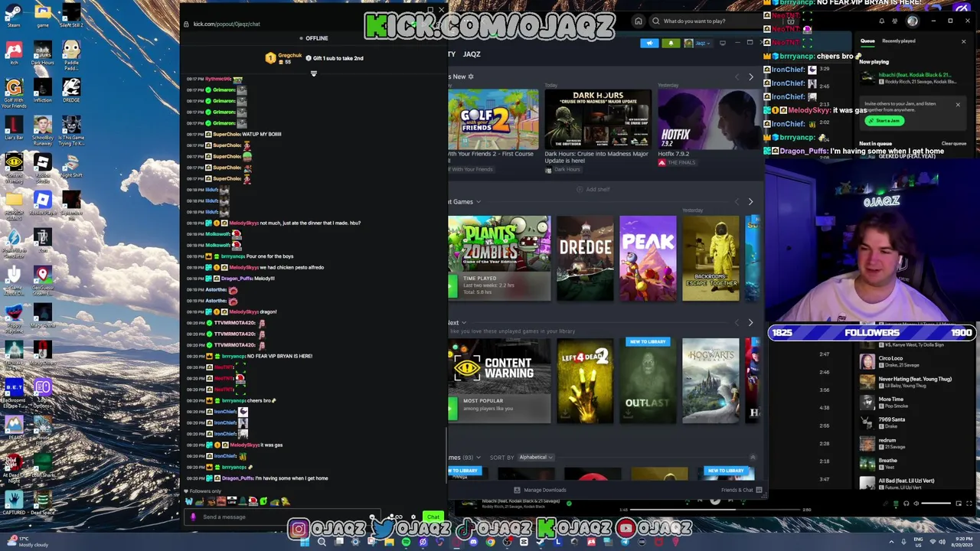Enter Spotify full screen mode
980x551 pixels.
tap(969, 504)
